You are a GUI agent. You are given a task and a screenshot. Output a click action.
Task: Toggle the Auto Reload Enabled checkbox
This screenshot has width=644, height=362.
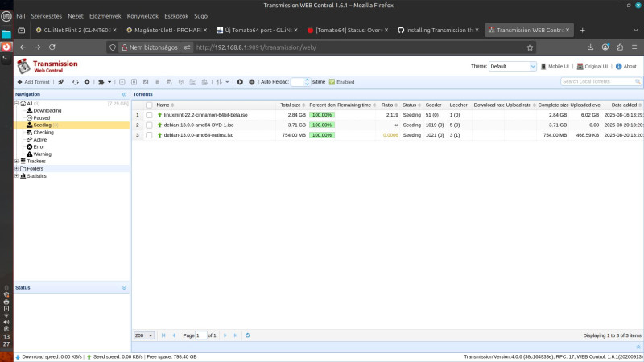click(x=332, y=82)
